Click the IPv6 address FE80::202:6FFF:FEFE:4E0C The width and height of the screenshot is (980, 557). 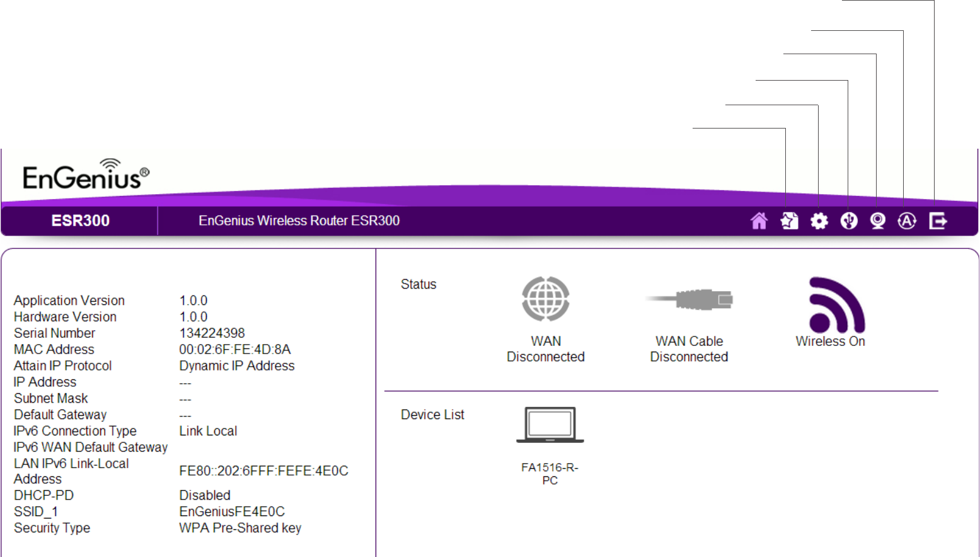coord(263,471)
